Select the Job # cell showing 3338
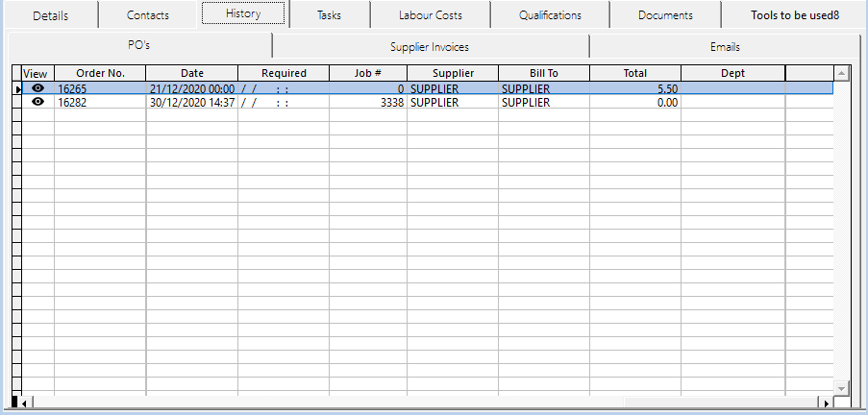This screenshot has height=415, width=868. (367, 102)
